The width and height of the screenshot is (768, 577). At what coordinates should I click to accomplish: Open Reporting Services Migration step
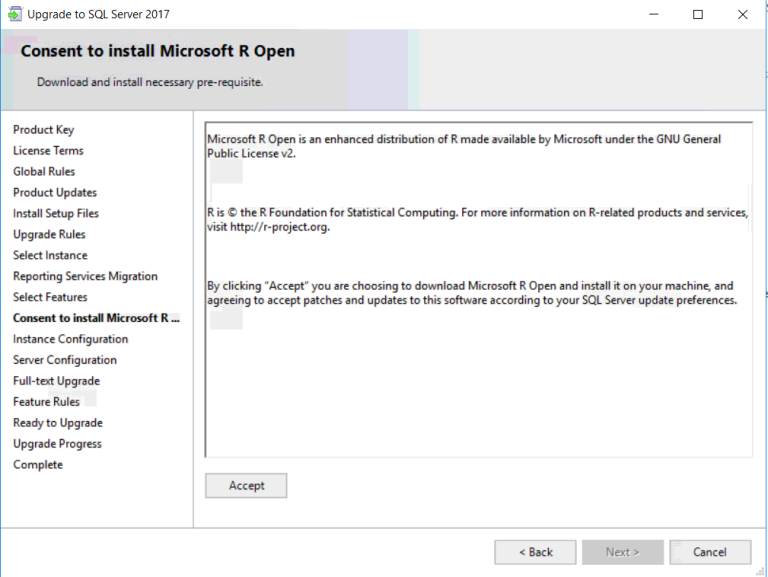point(85,277)
